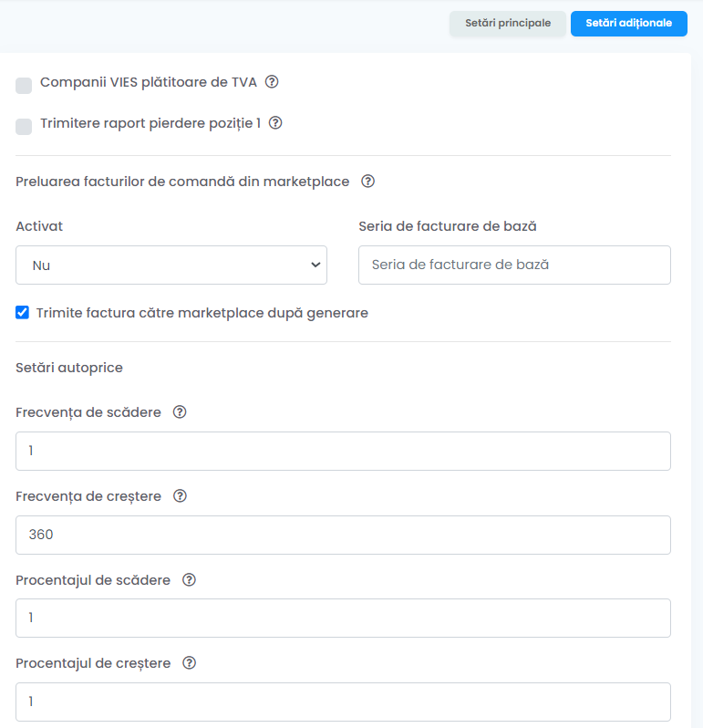Open help for Preluarea facturilor de comandă
The height and width of the screenshot is (728, 703).
point(367,181)
